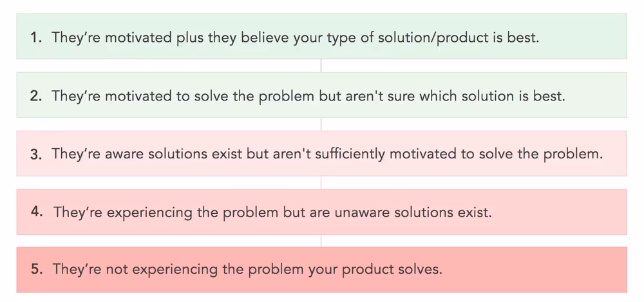
Task: Select box 2 about unsure which solution
Action: point(321,95)
